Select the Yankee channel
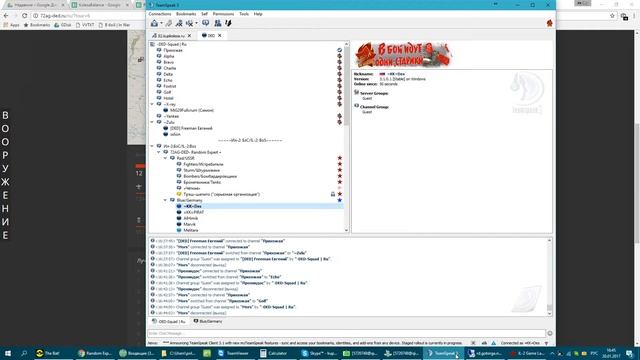Screen dimensions: 640x360 [x=171, y=116]
